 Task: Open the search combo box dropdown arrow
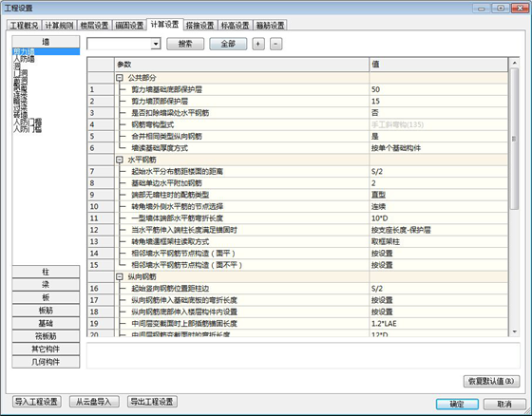click(156, 44)
